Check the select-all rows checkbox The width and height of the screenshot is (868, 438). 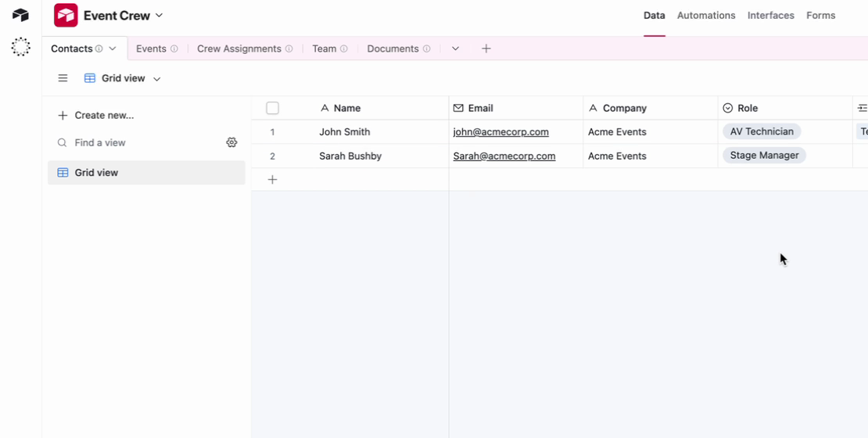[x=272, y=108]
